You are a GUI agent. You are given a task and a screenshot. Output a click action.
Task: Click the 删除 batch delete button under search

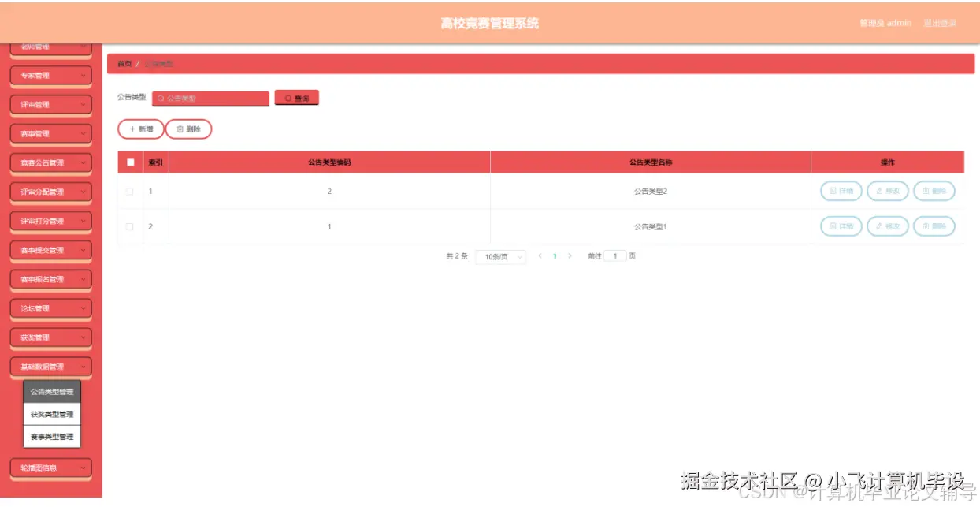(x=188, y=129)
